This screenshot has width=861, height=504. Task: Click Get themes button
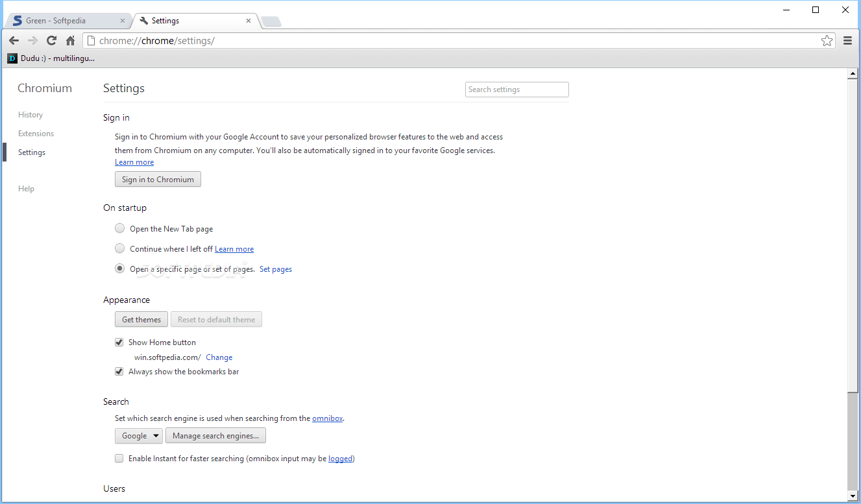pyautogui.click(x=141, y=320)
